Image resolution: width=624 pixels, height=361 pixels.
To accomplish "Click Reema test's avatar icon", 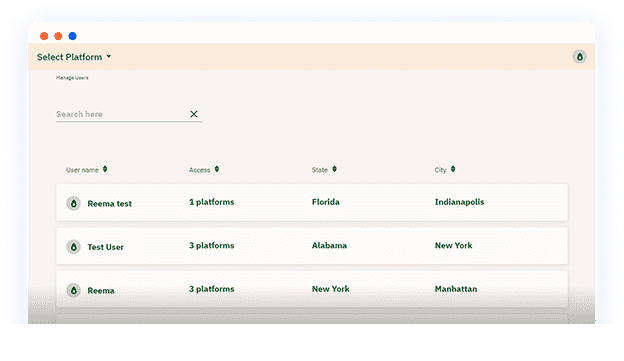I will [x=74, y=203].
